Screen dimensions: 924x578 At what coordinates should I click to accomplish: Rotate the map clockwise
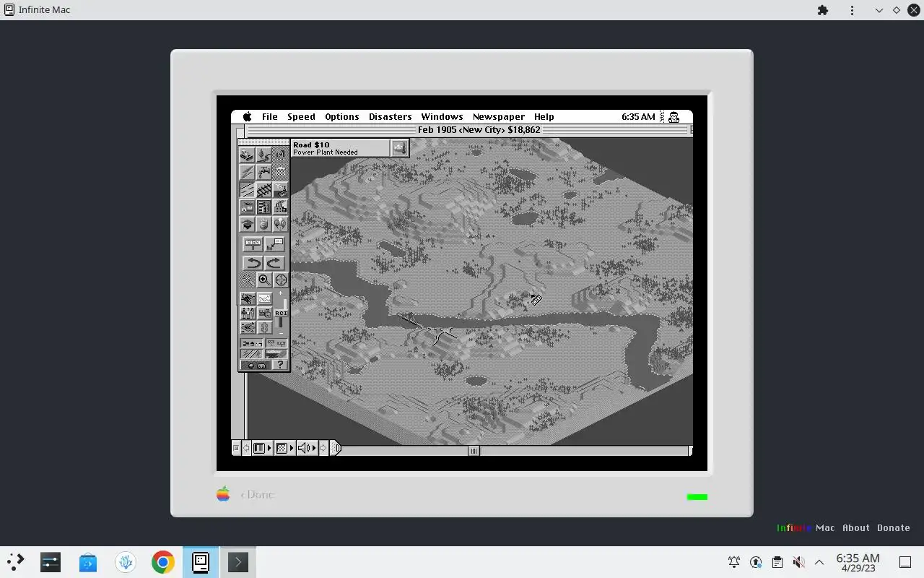click(x=274, y=262)
